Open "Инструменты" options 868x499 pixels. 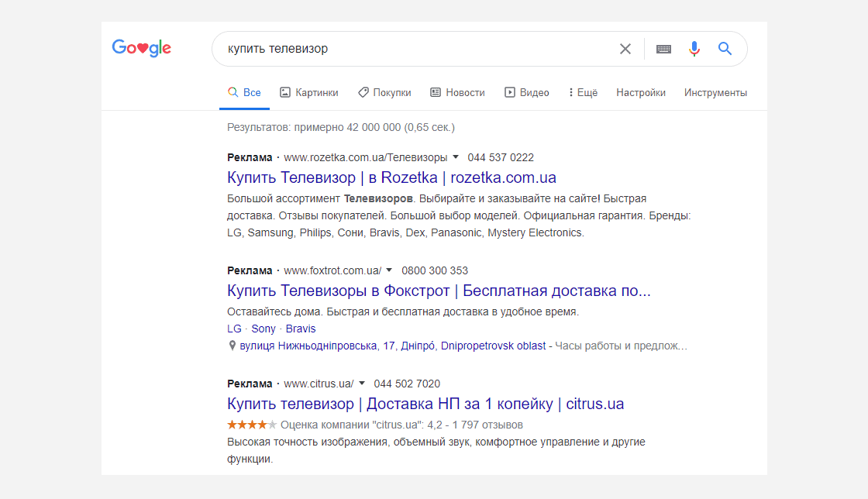pos(715,92)
